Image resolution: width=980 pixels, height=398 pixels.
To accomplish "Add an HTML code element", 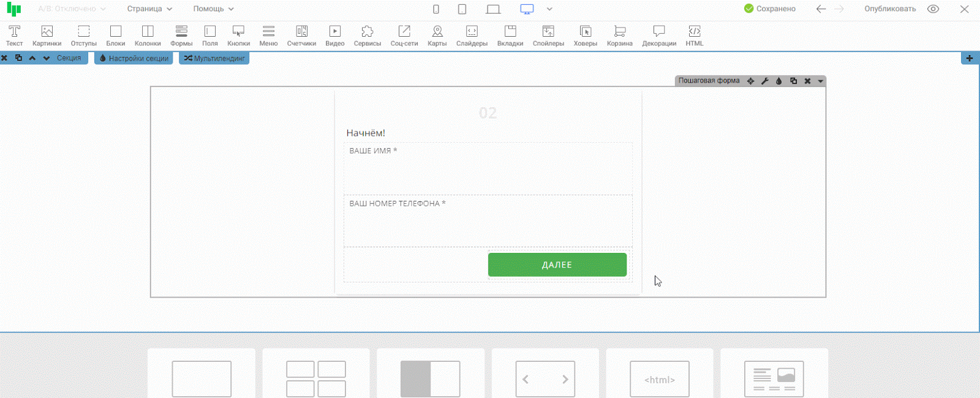I will tap(694, 36).
